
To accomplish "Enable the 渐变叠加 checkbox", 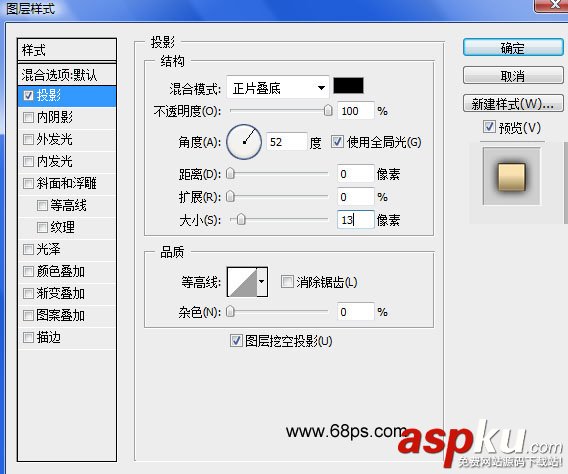I will pos(28,294).
